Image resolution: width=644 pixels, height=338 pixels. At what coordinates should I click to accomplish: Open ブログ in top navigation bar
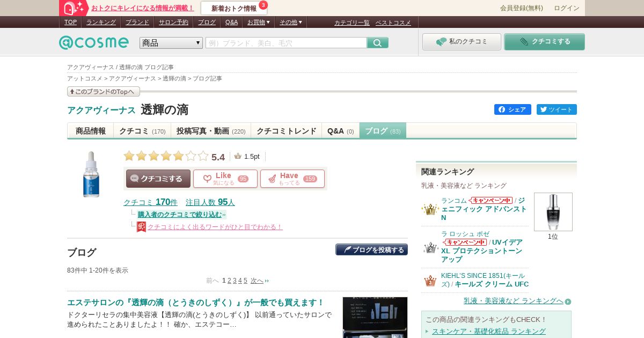pyautogui.click(x=207, y=22)
